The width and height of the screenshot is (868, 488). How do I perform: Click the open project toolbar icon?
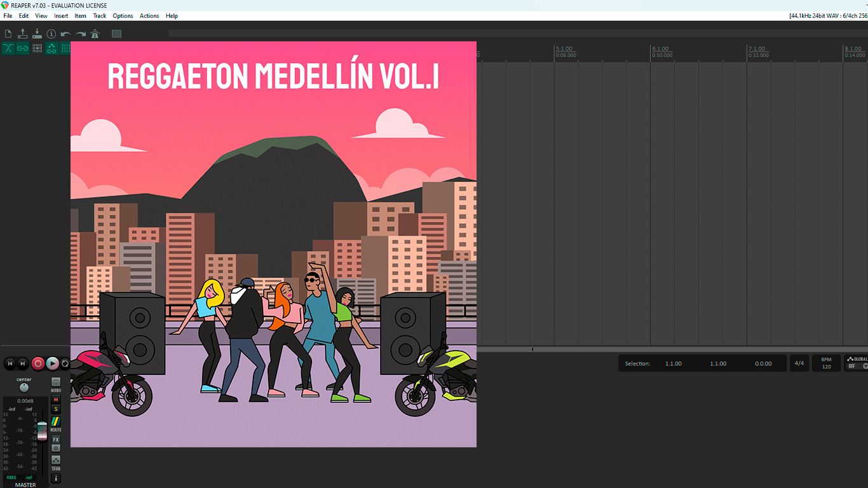pos(23,34)
